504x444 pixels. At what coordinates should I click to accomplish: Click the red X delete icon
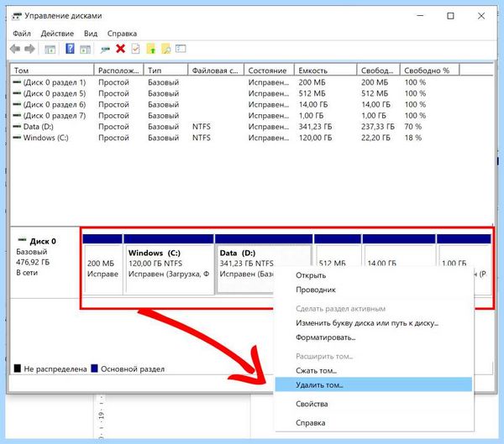pyautogui.click(x=120, y=49)
